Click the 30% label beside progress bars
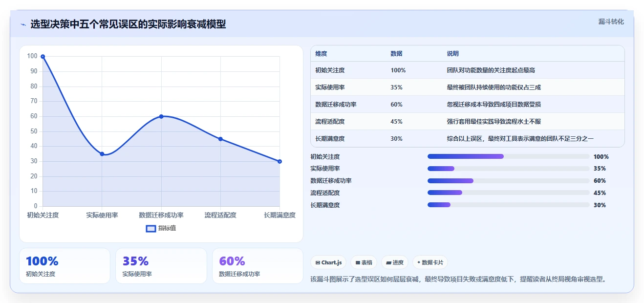644x303 pixels. pyautogui.click(x=600, y=205)
